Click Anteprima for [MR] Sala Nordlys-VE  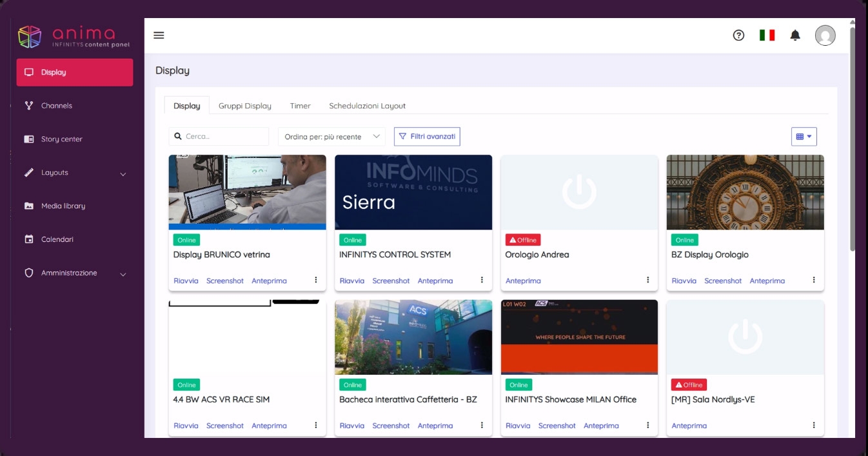click(689, 426)
